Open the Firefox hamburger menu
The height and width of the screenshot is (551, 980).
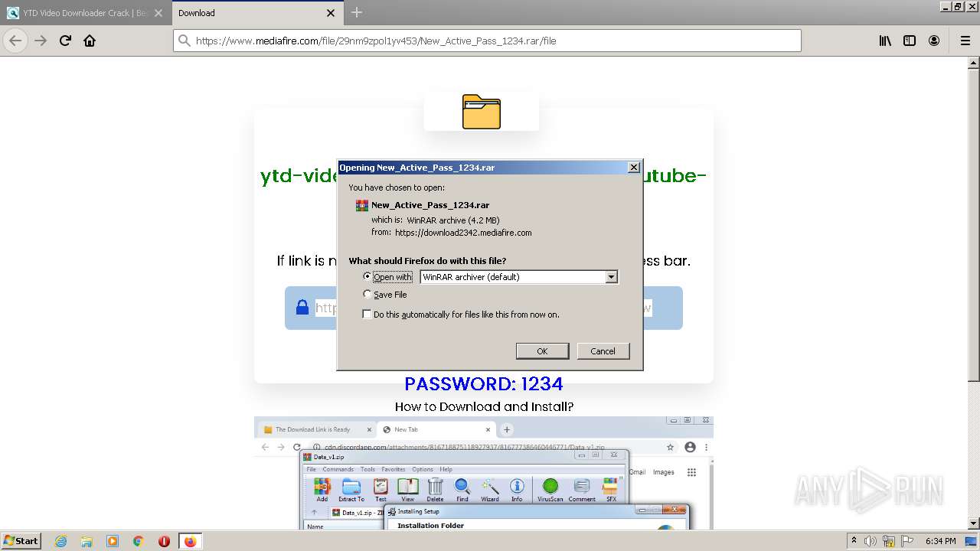click(x=965, y=41)
